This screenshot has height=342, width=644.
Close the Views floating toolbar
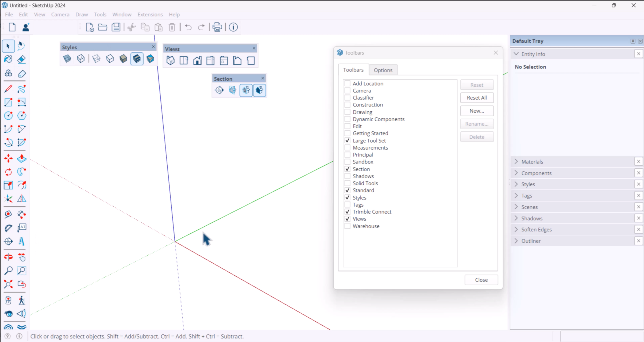[x=254, y=48]
